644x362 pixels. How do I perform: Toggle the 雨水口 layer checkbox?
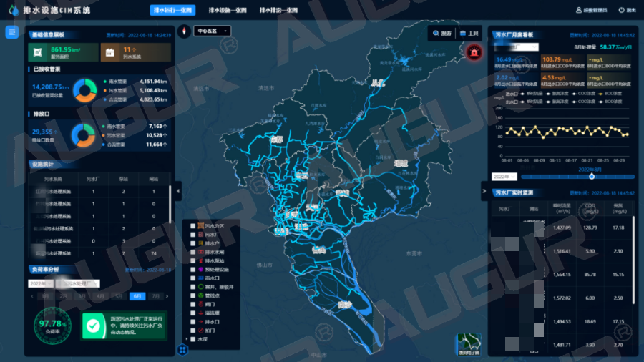click(193, 278)
